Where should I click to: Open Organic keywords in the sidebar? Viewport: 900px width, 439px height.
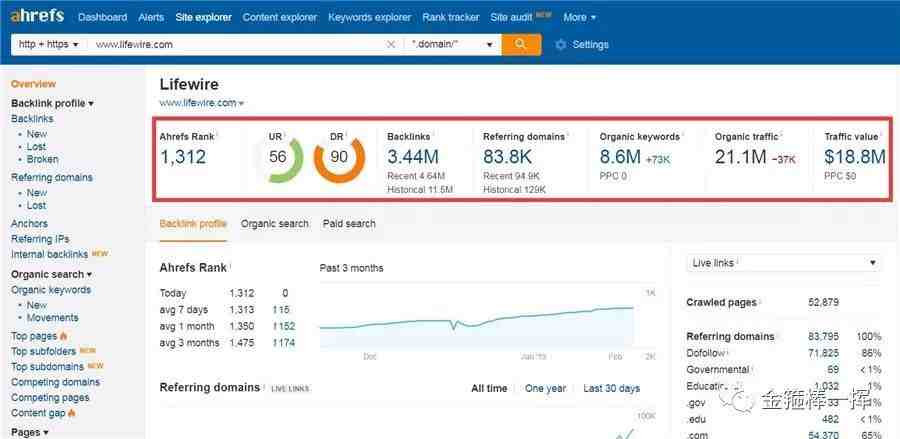51,290
